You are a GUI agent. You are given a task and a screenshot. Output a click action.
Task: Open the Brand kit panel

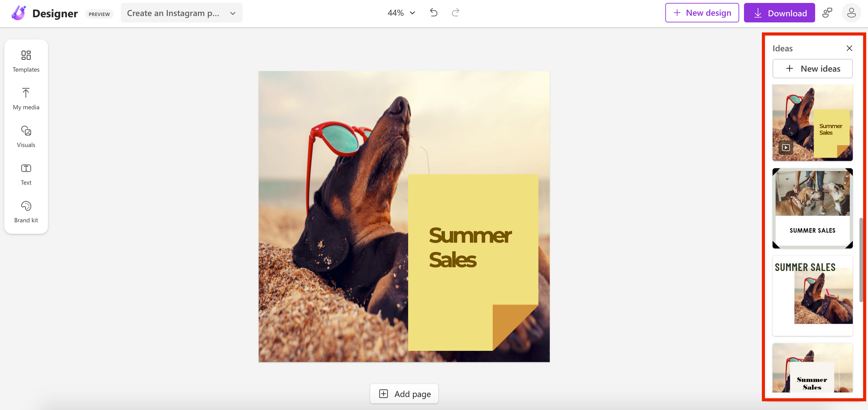point(26,212)
